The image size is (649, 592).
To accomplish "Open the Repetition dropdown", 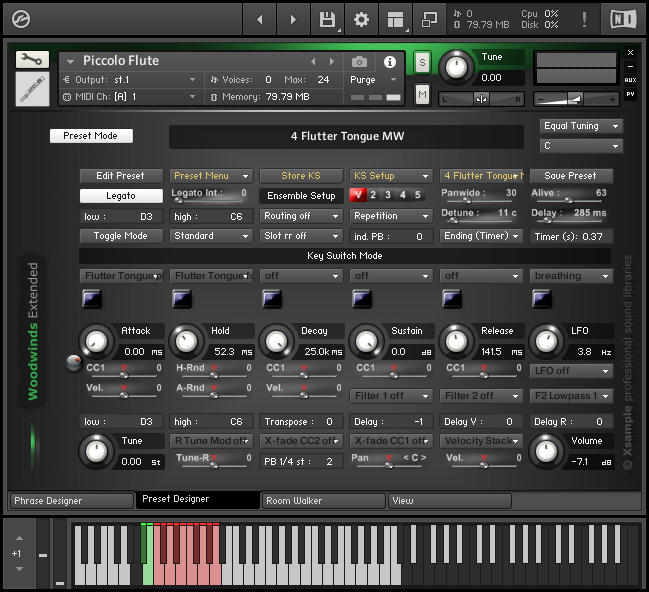I will pos(391,216).
